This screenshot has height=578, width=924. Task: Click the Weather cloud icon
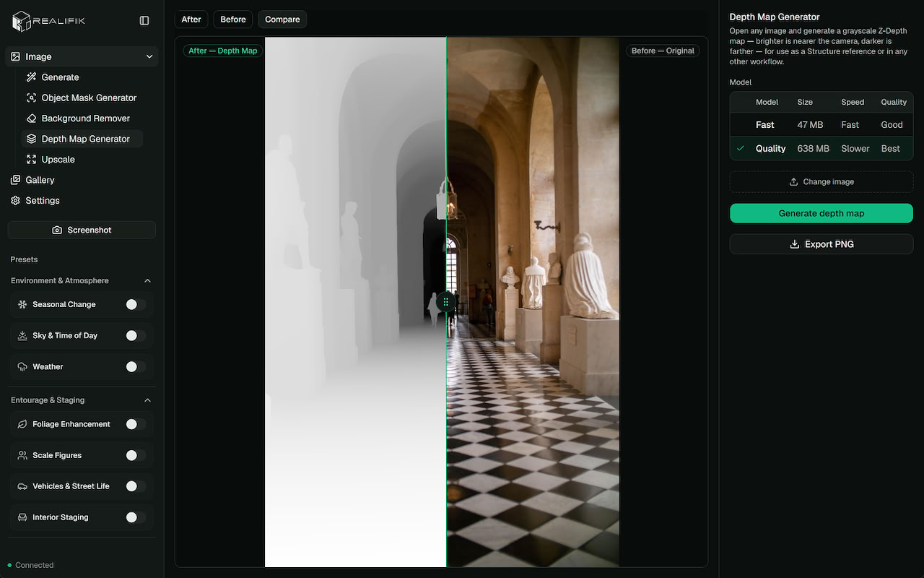click(22, 367)
